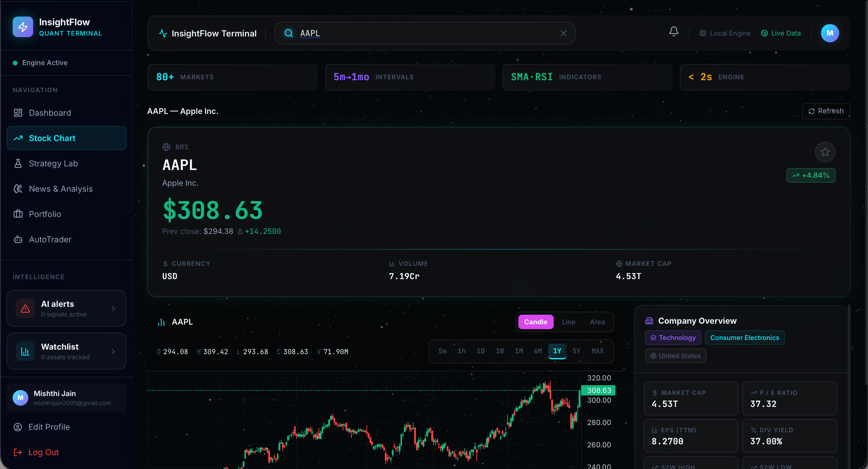Open Dashboard navigation item

click(66, 113)
